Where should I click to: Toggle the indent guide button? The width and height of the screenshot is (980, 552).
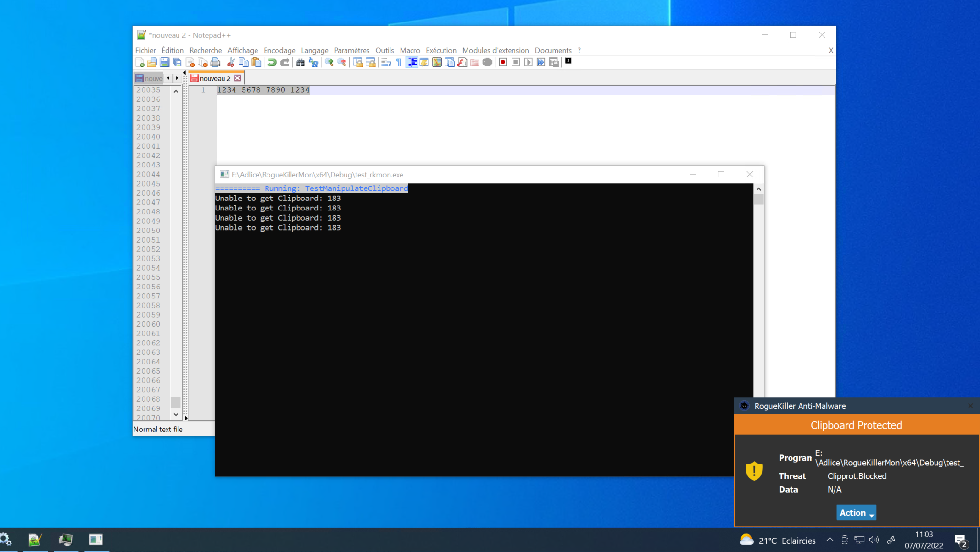click(412, 62)
